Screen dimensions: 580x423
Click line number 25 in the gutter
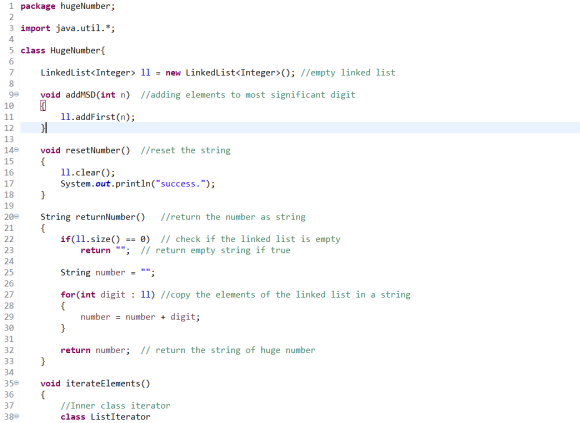point(9,273)
